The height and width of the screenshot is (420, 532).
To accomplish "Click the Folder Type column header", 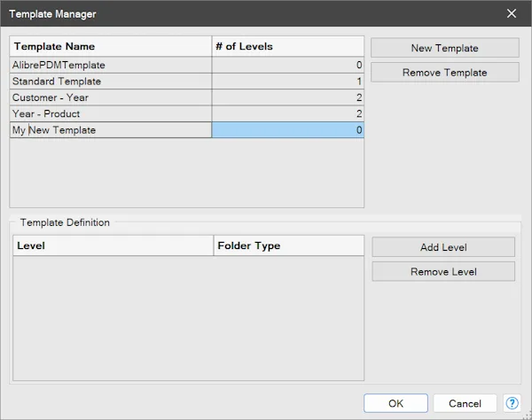I will (x=289, y=245).
